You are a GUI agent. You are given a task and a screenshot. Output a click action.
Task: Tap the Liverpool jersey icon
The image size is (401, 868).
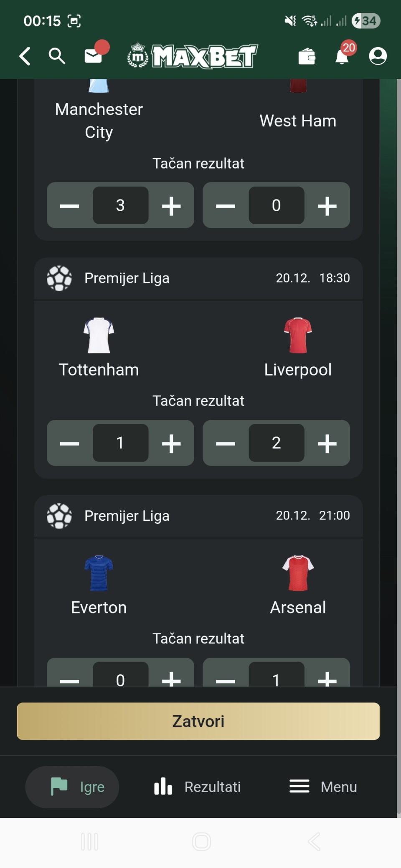pos(298,336)
